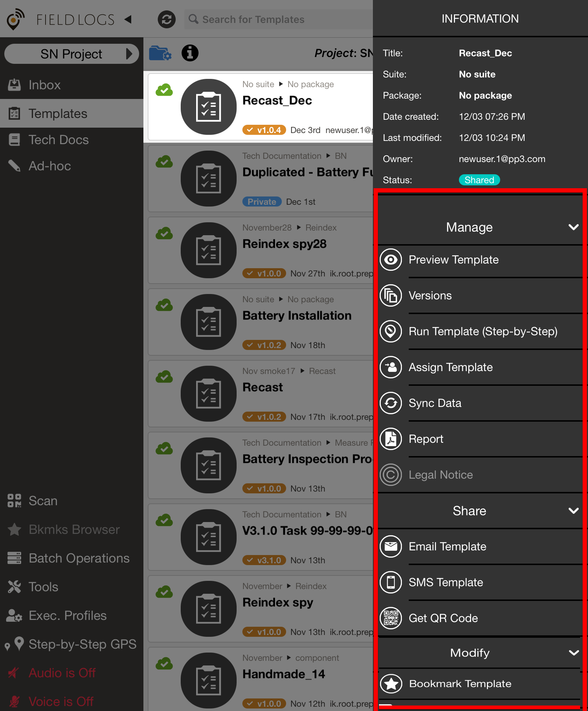Collapse the Manage section chevron
588x711 pixels.
[573, 227]
